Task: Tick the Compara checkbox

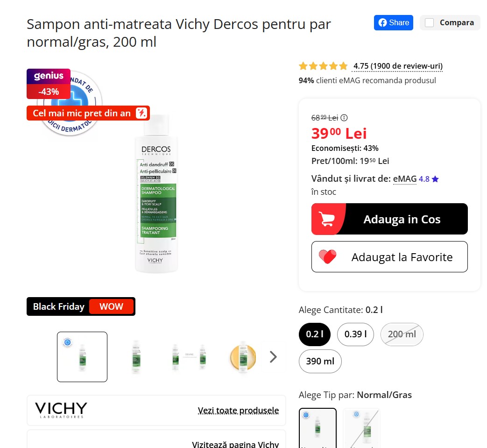Action: tap(429, 23)
